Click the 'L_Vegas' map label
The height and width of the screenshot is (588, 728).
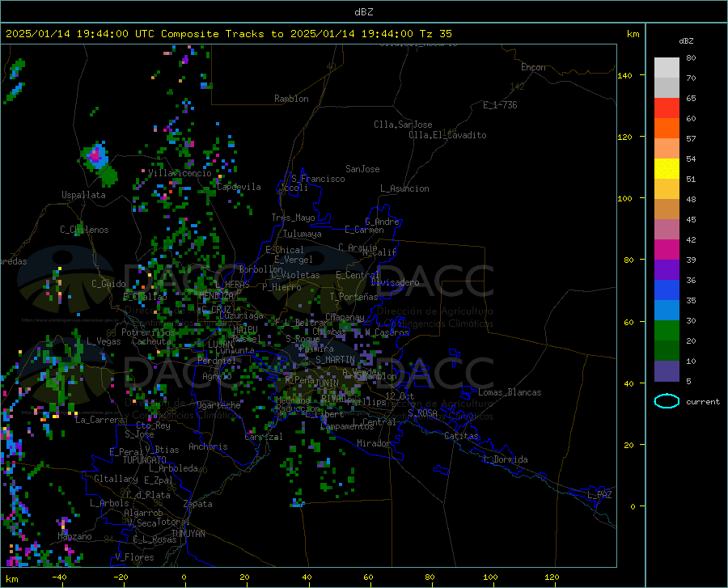pos(104,341)
